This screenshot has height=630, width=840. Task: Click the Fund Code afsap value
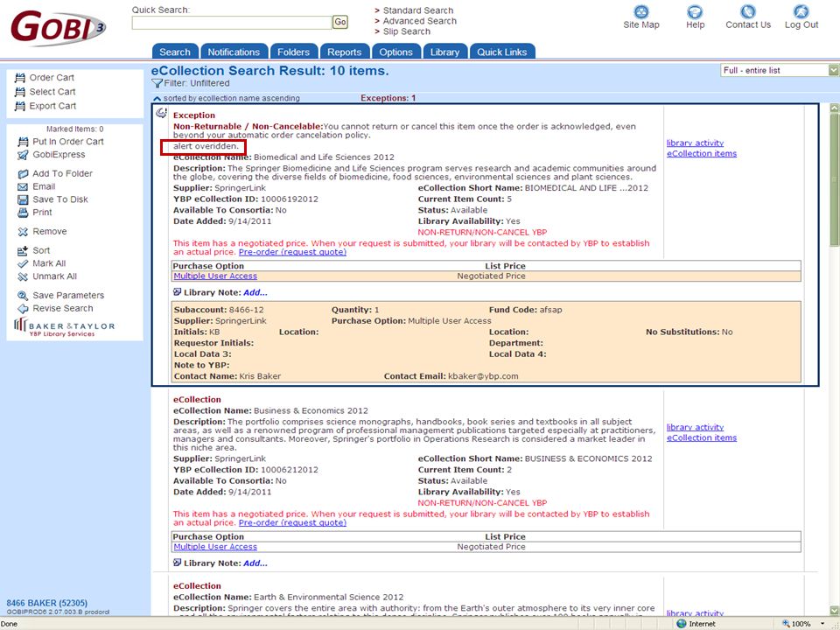click(550, 310)
